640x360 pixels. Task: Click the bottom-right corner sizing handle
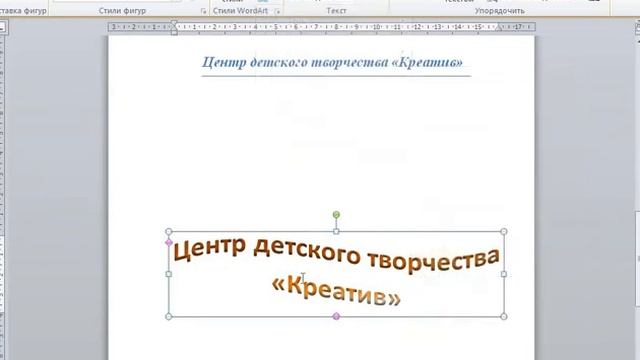point(504,316)
